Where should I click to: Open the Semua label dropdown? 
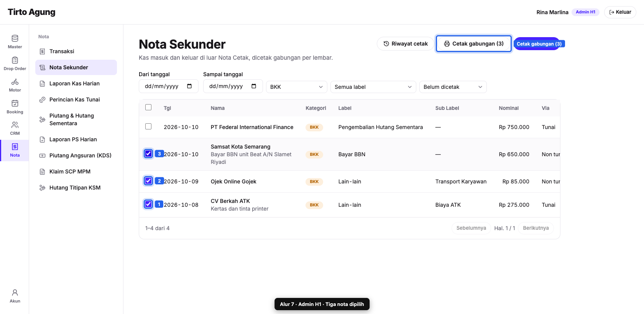[x=373, y=87]
